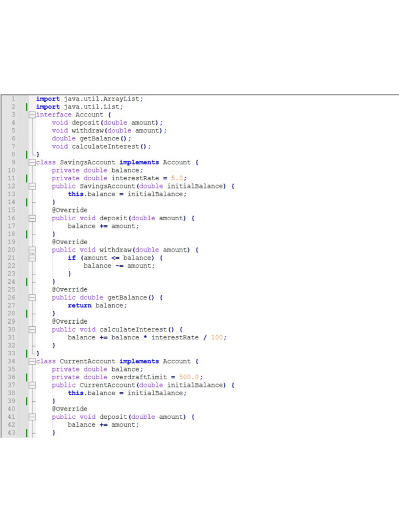Fold the withdraw method on line 20
Viewport: 399px width, 532px height.
[x=32, y=250]
